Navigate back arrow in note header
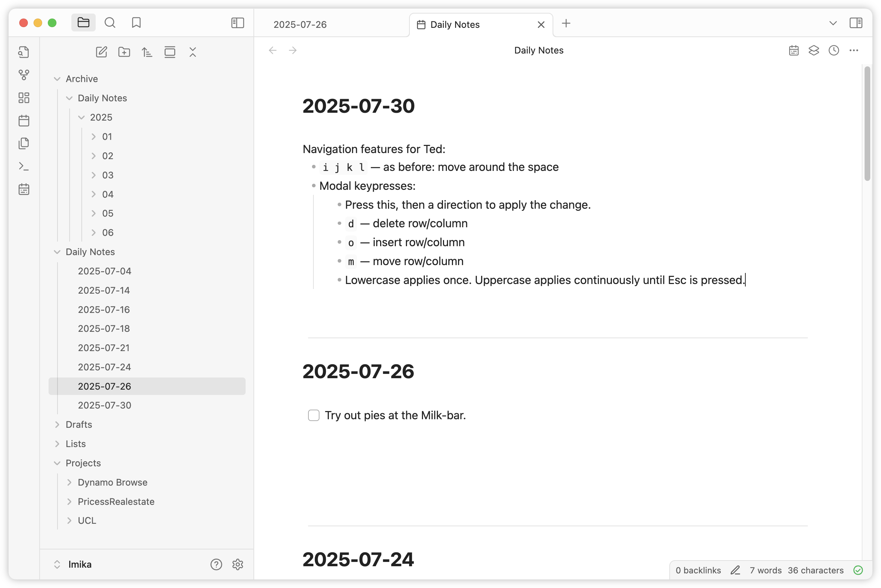 [273, 50]
